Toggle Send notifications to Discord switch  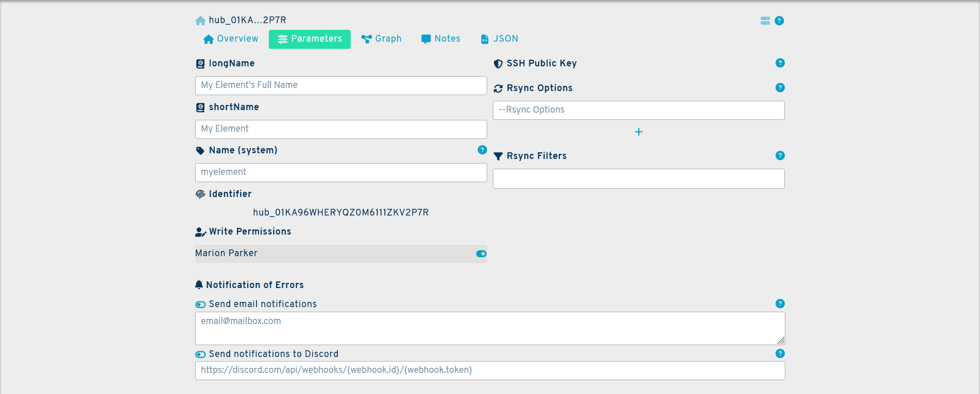(x=200, y=354)
